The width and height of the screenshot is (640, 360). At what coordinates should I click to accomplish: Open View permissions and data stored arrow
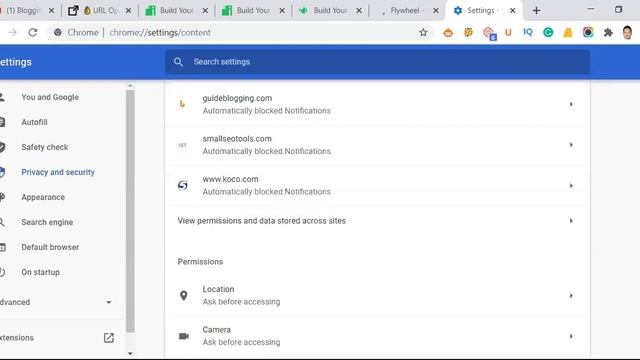coord(571,221)
